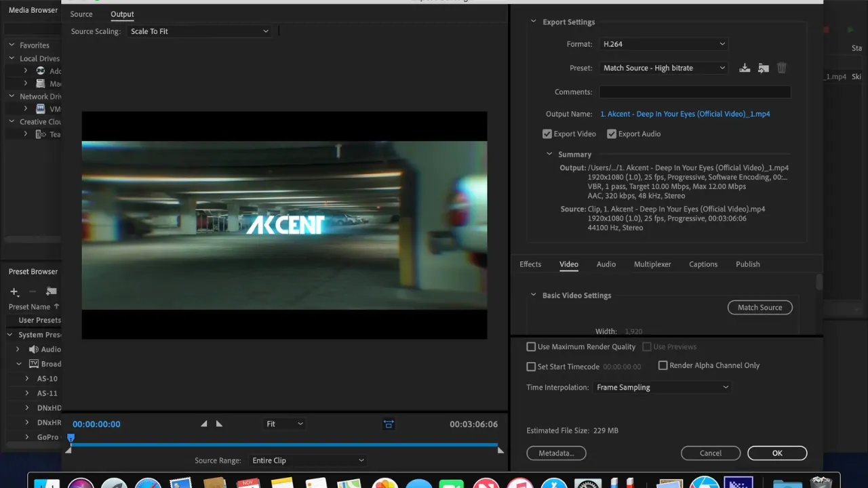
Task: Open Siri from the Dock
Action: [x=81, y=483]
